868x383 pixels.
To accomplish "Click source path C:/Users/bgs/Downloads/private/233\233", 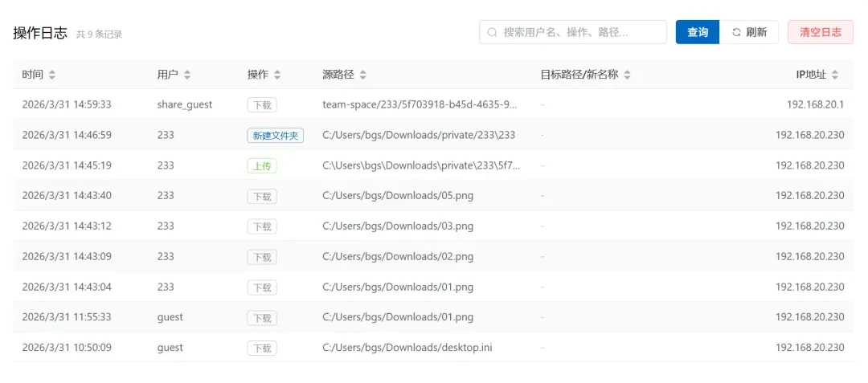I will 419,135.
